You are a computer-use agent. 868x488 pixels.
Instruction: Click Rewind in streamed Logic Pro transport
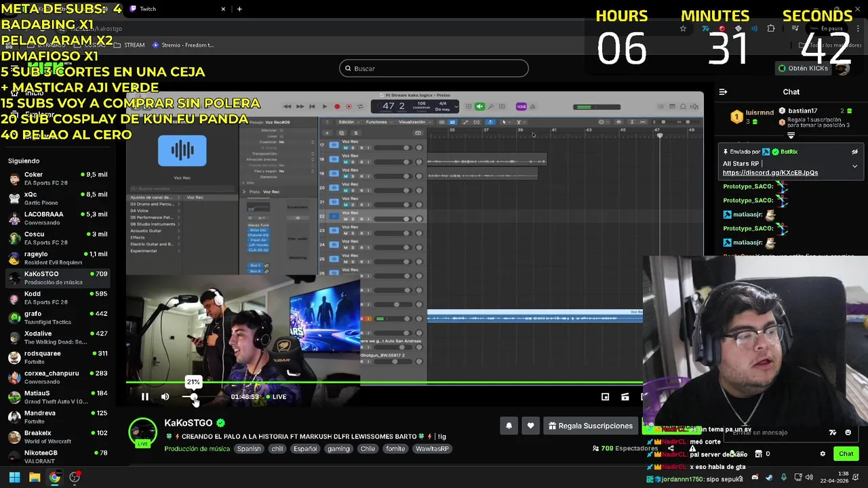point(288,106)
